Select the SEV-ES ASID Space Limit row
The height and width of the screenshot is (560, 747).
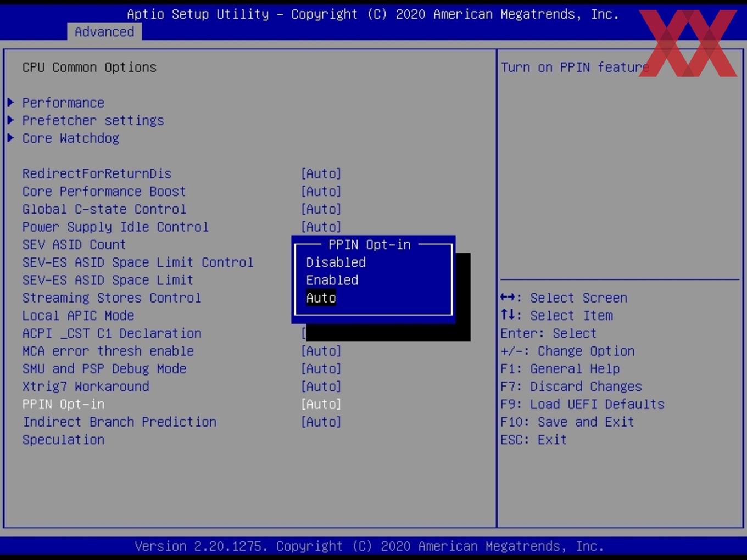click(x=108, y=280)
